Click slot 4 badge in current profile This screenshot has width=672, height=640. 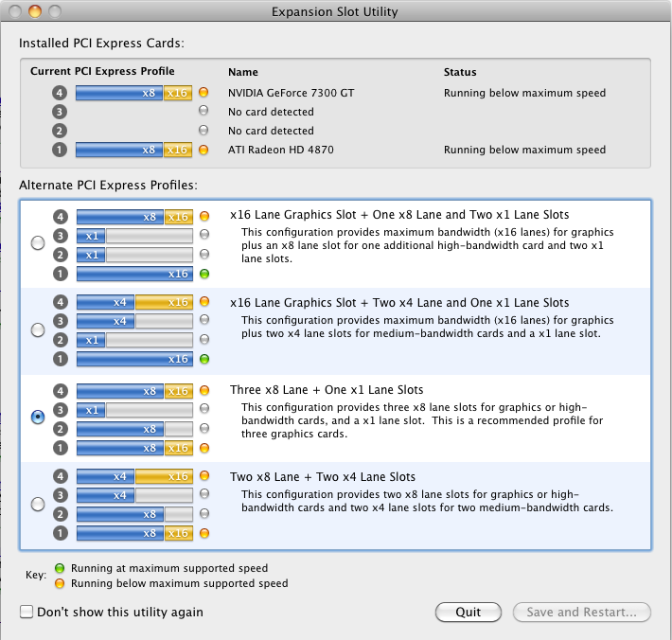pyautogui.click(x=60, y=93)
